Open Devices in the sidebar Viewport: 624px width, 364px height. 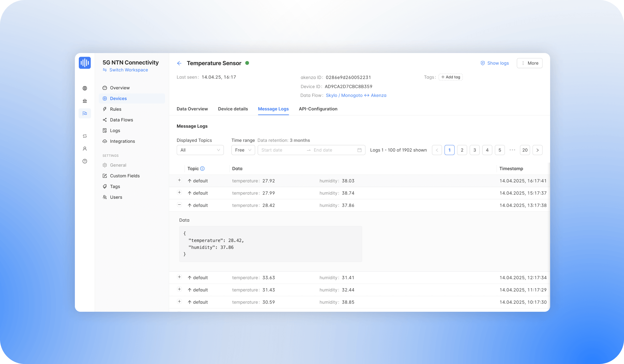(132, 99)
